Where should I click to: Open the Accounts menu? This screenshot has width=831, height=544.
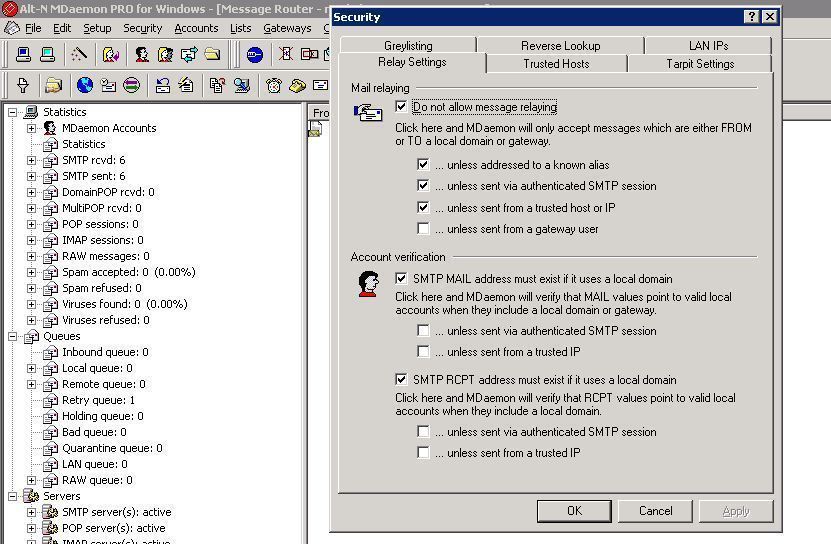196,28
